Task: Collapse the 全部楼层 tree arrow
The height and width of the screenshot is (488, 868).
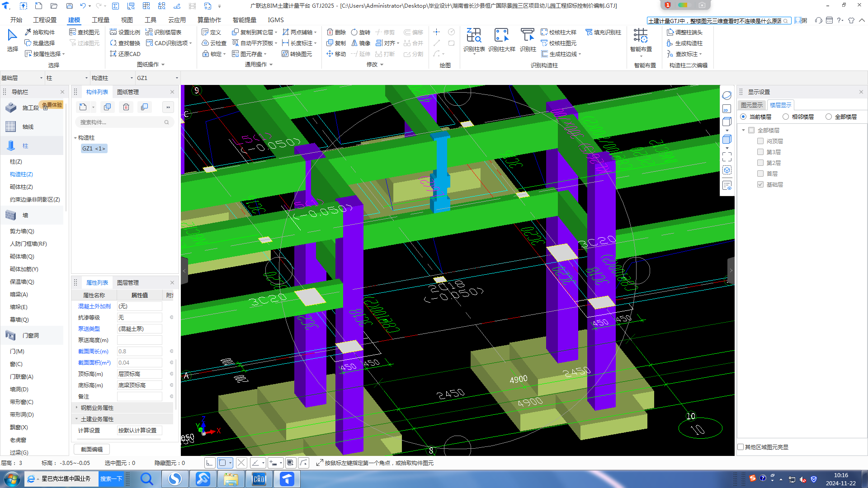Action: (744, 130)
